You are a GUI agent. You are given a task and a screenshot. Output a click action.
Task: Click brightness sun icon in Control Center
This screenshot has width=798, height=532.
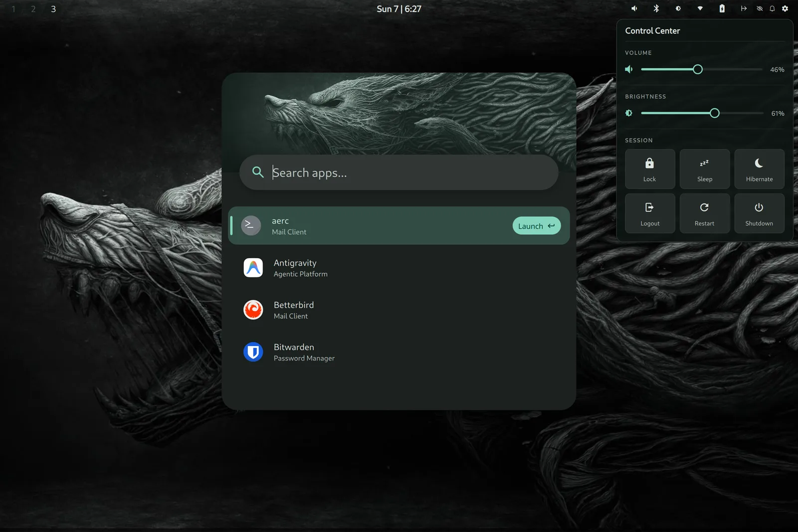(629, 113)
